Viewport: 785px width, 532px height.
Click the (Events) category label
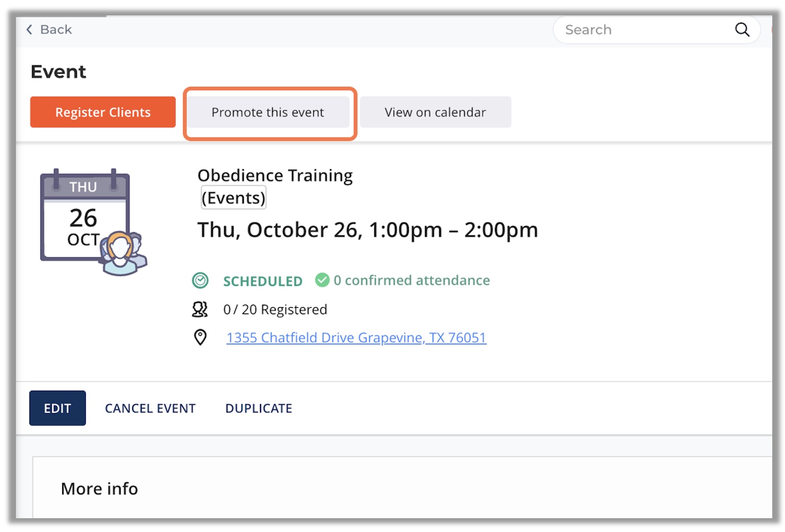click(233, 198)
